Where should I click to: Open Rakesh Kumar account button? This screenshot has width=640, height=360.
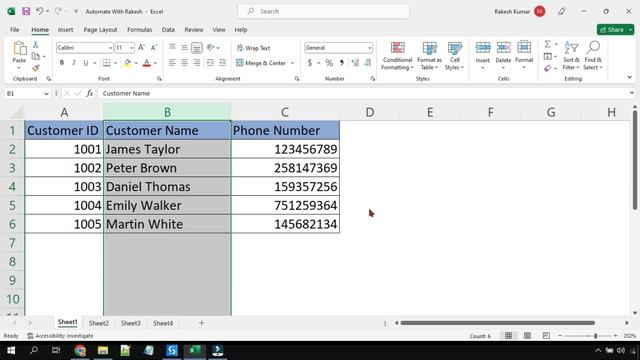point(520,11)
